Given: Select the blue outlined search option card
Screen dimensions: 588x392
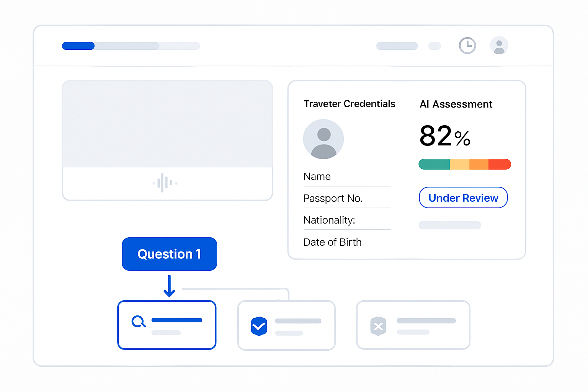Looking at the screenshot, I should (x=167, y=325).
